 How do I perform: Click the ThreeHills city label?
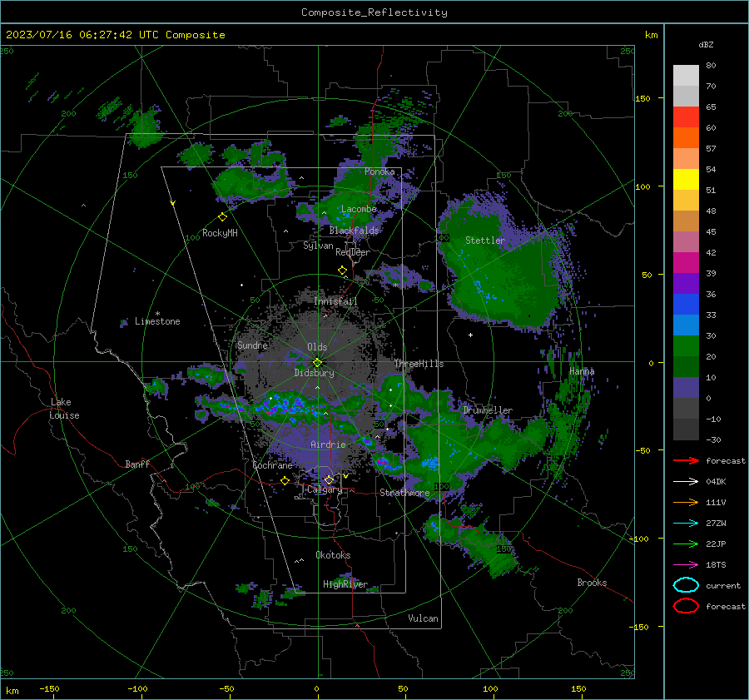point(419,364)
